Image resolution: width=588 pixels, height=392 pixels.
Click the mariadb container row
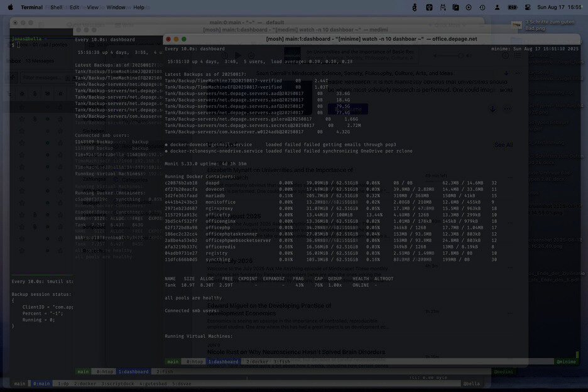point(330,195)
